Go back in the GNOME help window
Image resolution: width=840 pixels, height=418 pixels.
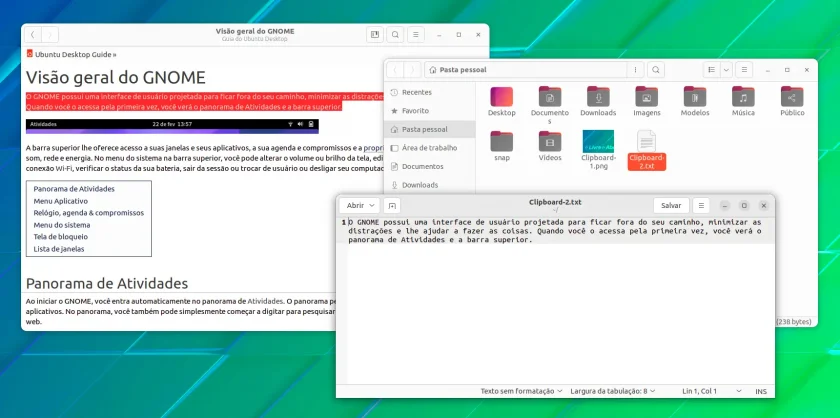[33, 35]
